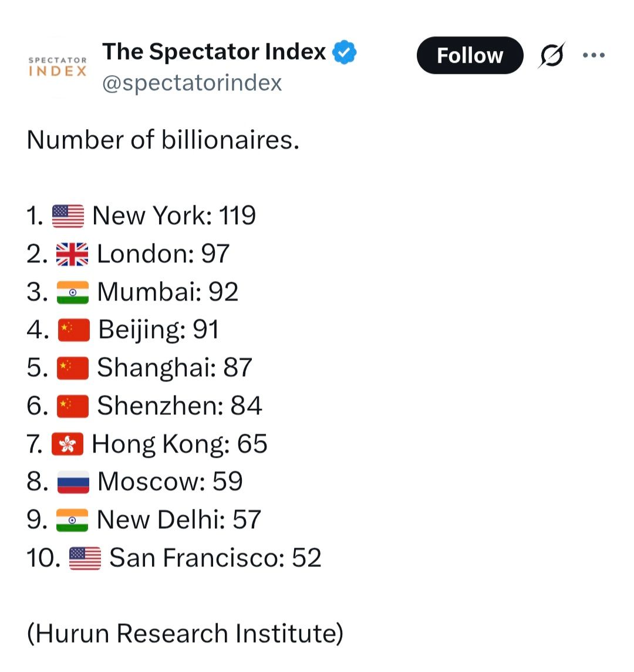Image resolution: width=634 pixels, height=672 pixels.
Task: Tap the China flag beside Shanghai
Action: point(73,368)
